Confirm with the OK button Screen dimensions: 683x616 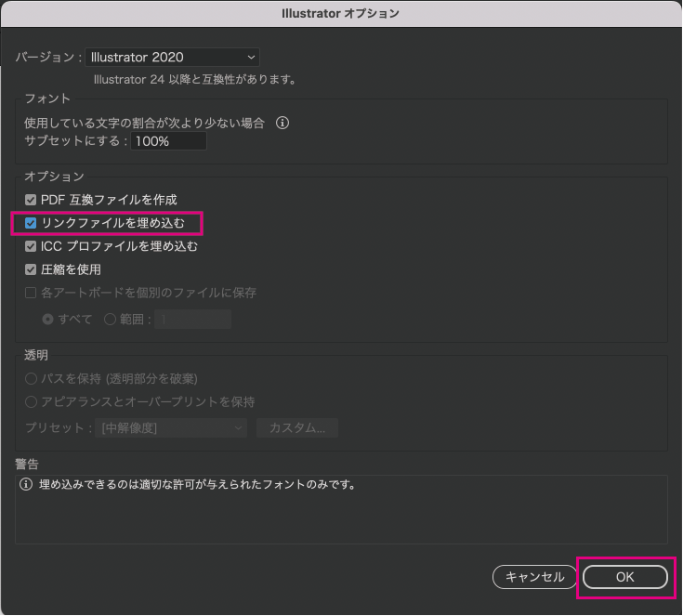point(625,577)
